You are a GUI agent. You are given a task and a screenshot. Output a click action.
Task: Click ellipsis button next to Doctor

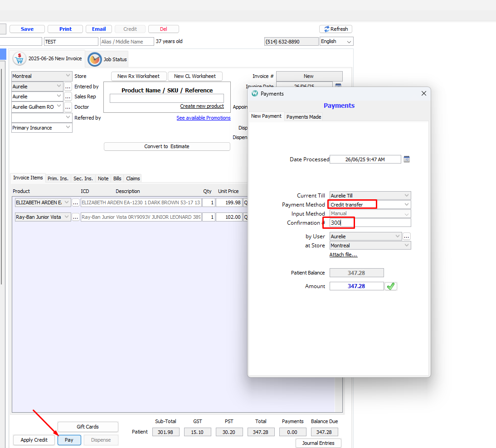click(x=68, y=107)
